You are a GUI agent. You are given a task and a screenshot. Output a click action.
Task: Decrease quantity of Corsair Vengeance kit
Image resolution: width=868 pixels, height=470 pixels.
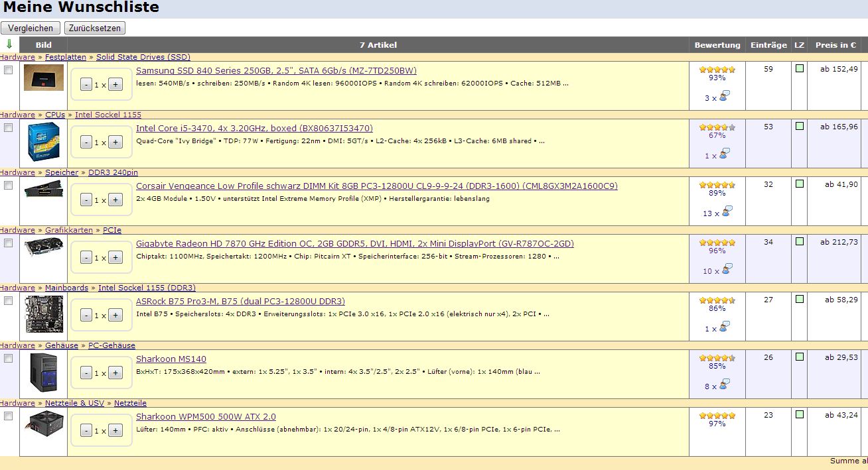pos(86,200)
